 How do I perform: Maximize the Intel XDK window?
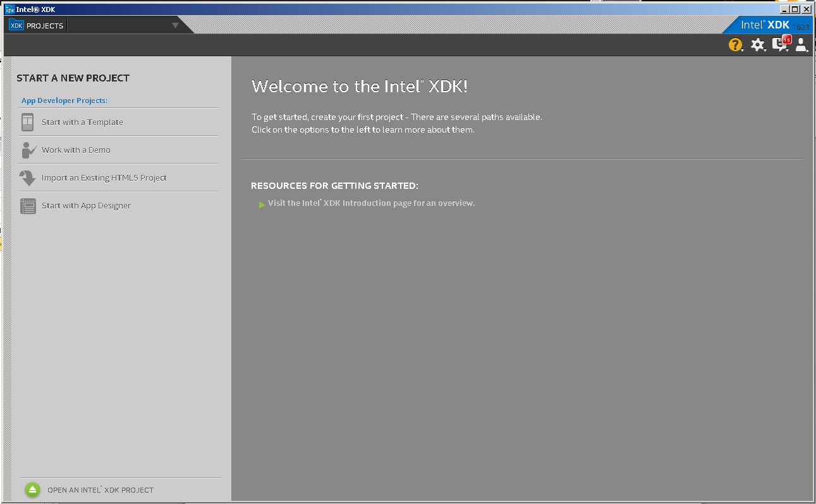[795, 9]
